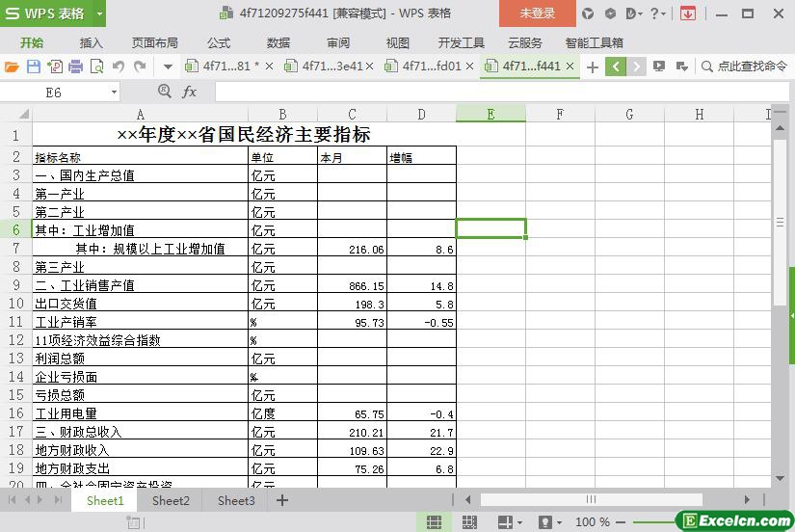Undo the last action
Image resolution: width=795 pixels, height=532 pixels.
(x=119, y=66)
